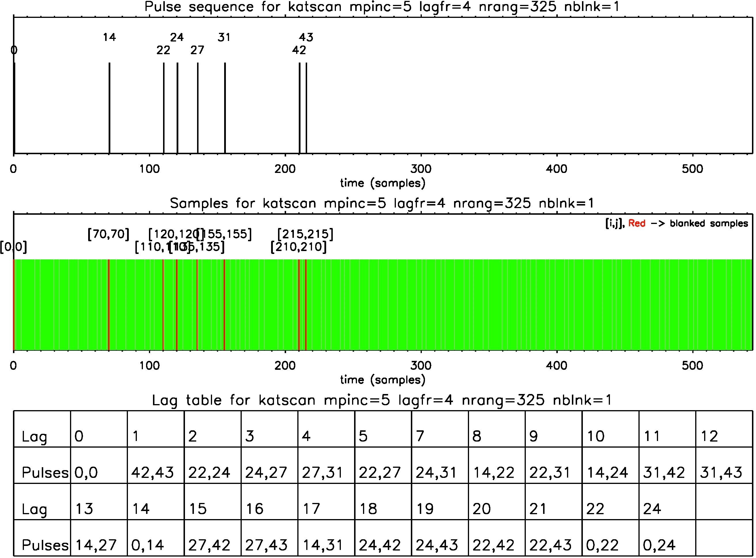Click the pulse bar labeled 14

[x=109, y=108]
